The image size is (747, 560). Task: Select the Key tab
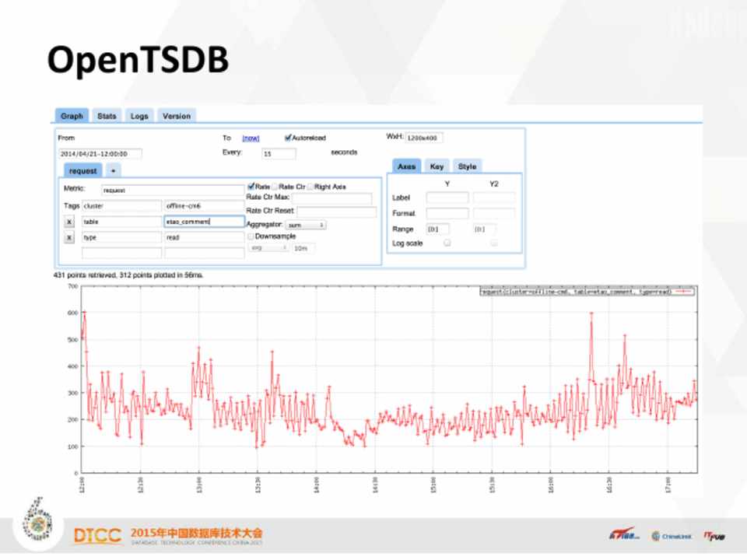pyautogui.click(x=437, y=166)
